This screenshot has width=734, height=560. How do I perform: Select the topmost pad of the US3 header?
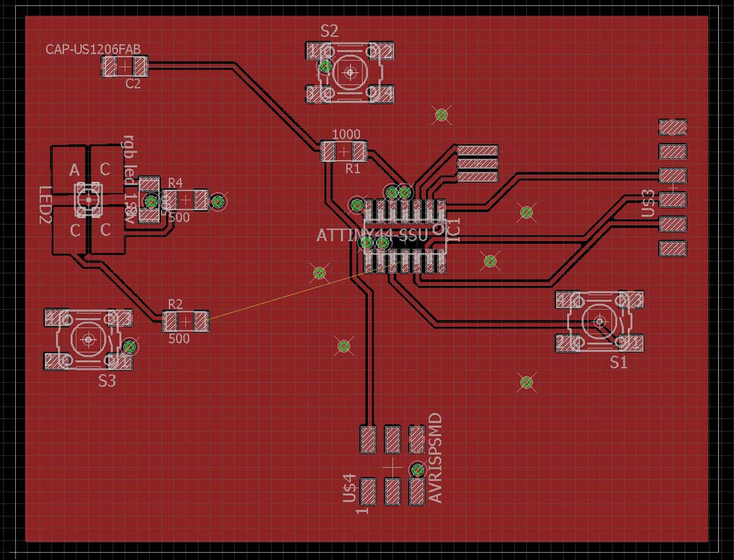pyautogui.click(x=673, y=127)
